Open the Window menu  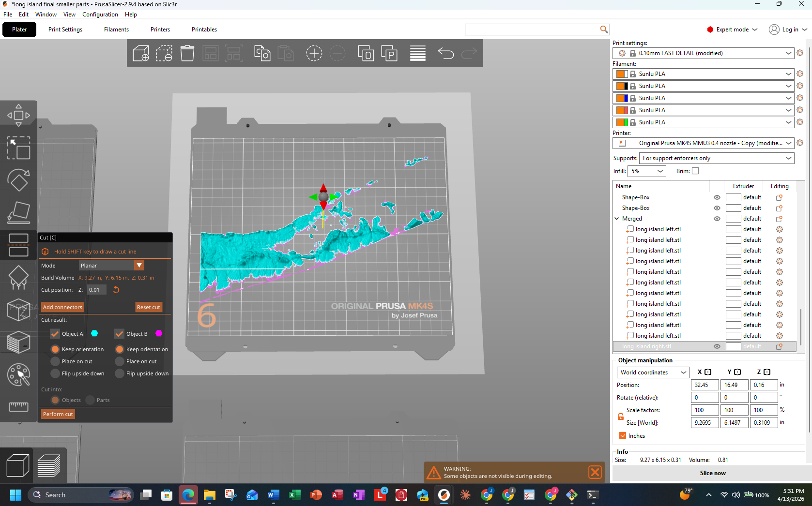coord(46,15)
